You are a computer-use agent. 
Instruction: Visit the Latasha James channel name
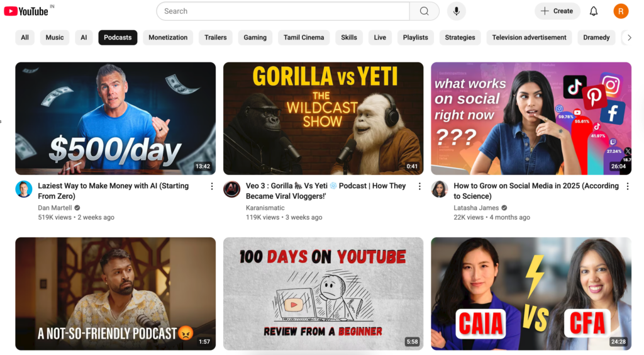click(x=476, y=208)
